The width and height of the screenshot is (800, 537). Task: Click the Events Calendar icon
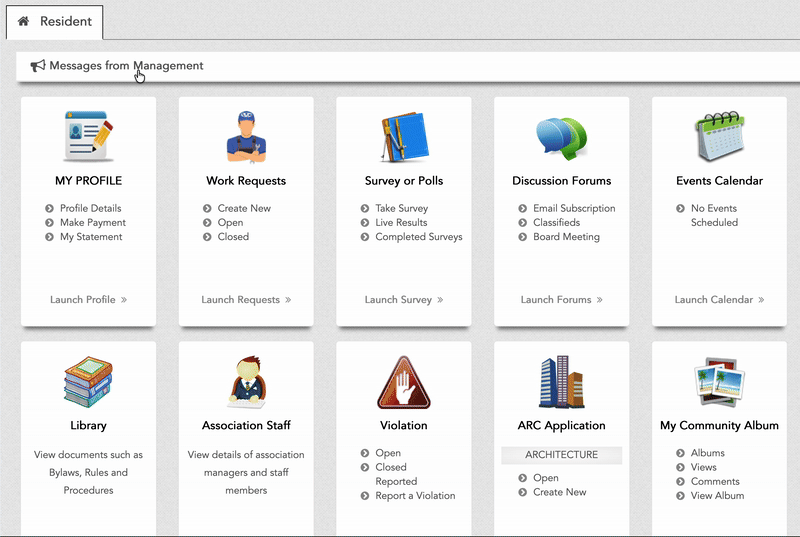[x=719, y=137]
